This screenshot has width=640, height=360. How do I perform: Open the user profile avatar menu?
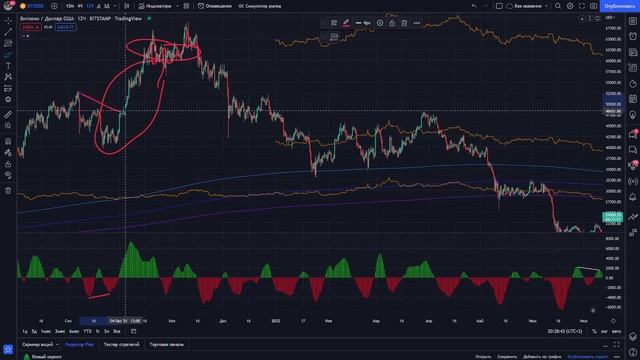[8, 6]
